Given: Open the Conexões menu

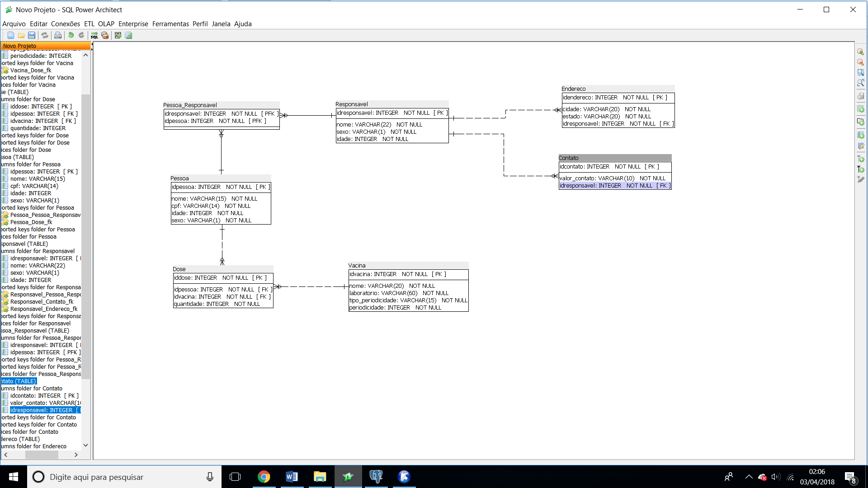Looking at the screenshot, I should 66,24.
